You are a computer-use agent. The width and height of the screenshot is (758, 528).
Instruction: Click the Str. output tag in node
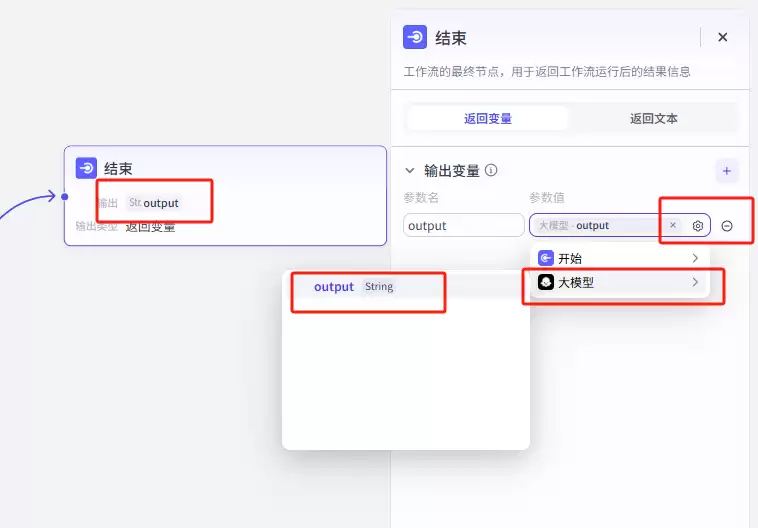[154, 203]
